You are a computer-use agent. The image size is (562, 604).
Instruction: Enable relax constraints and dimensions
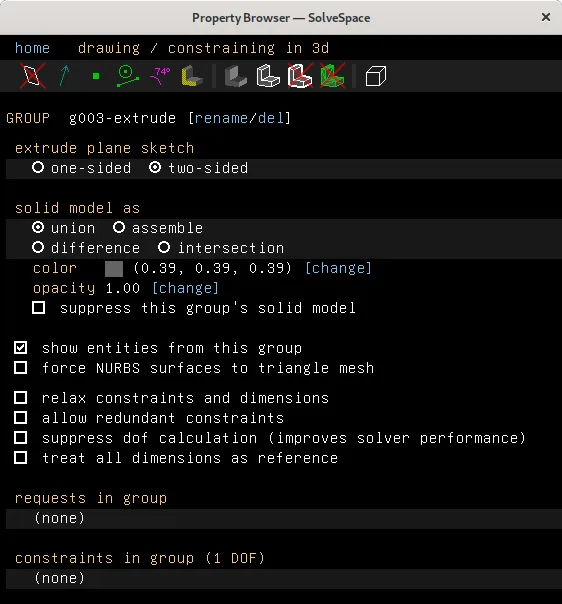coord(20,398)
